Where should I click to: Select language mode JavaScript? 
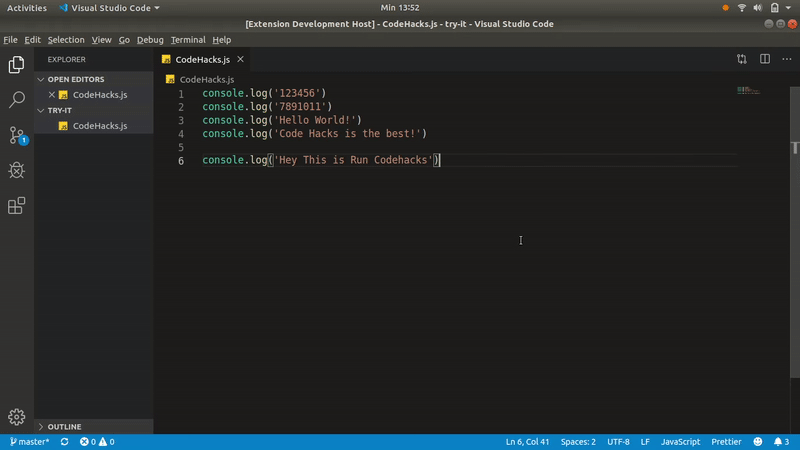pyautogui.click(x=681, y=442)
